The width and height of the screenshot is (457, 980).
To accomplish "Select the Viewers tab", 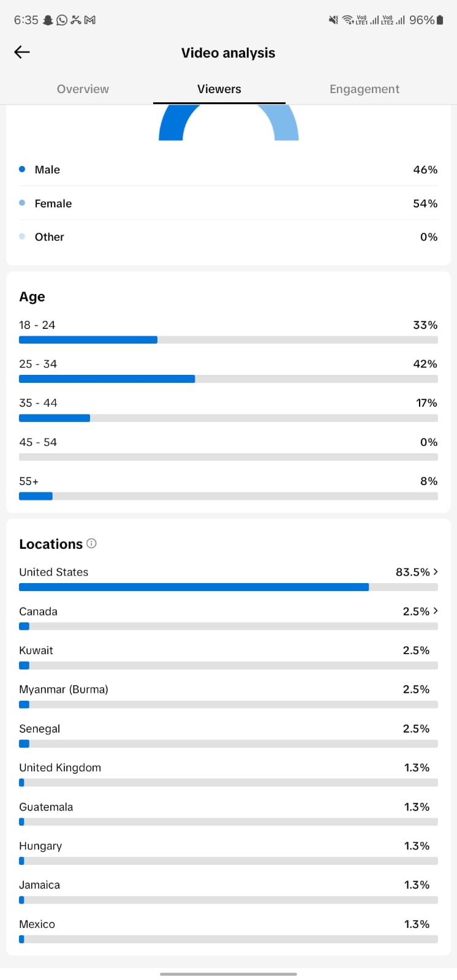I will pyautogui.click(x=219, y=89).
